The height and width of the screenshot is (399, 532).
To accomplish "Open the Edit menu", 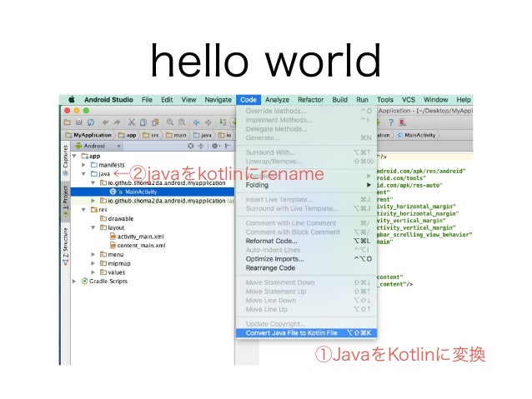I will click(x=167, y=100).
